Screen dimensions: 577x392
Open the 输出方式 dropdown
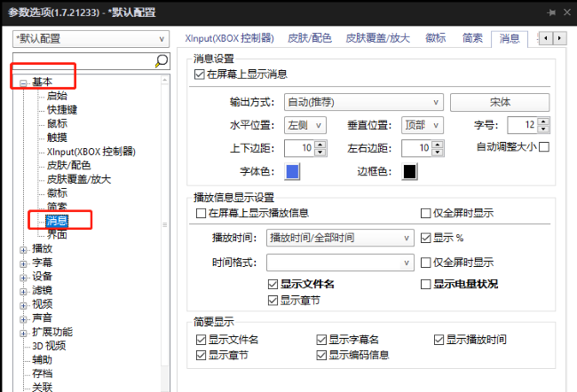click(363, 102)
